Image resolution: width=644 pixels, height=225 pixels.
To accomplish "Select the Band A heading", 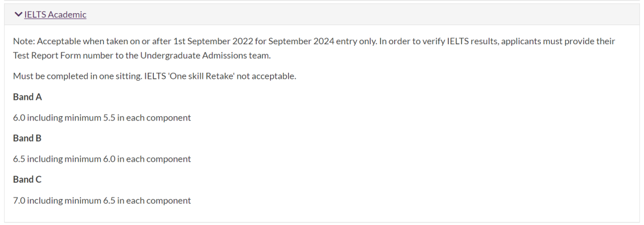I will (27, 97).
